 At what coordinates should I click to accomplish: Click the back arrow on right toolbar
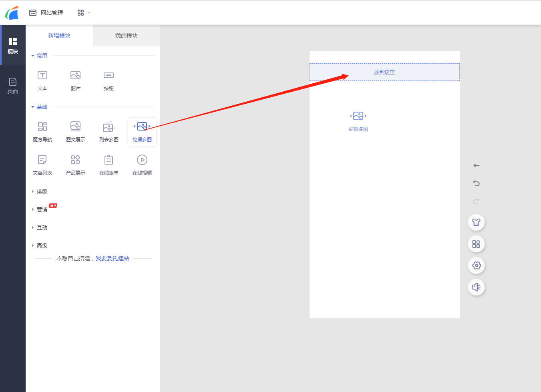pyautogui.click(x=477, y=165)
